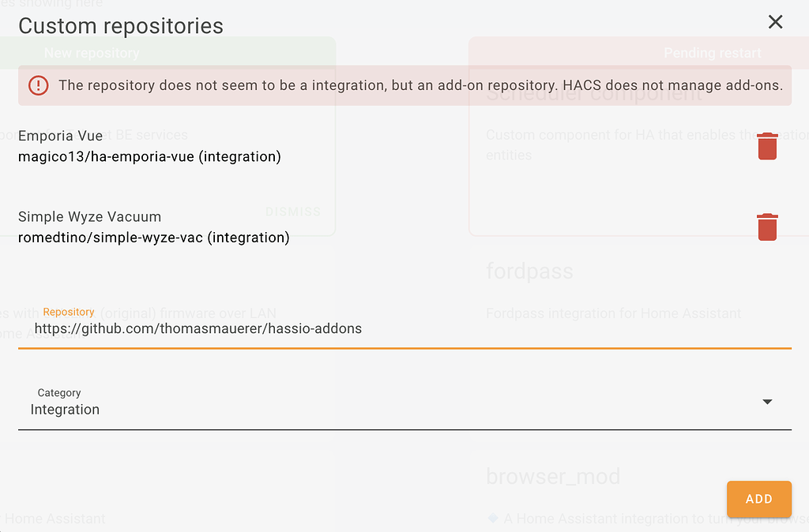This screenshot has height=532, width=809.
Task: Select the Simple Wyze Vacuum entry title
Action: (89, 216)
